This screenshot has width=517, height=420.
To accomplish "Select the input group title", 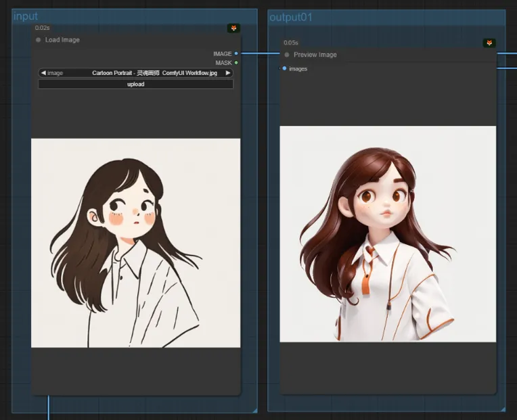I will click(x=26, y=16).
